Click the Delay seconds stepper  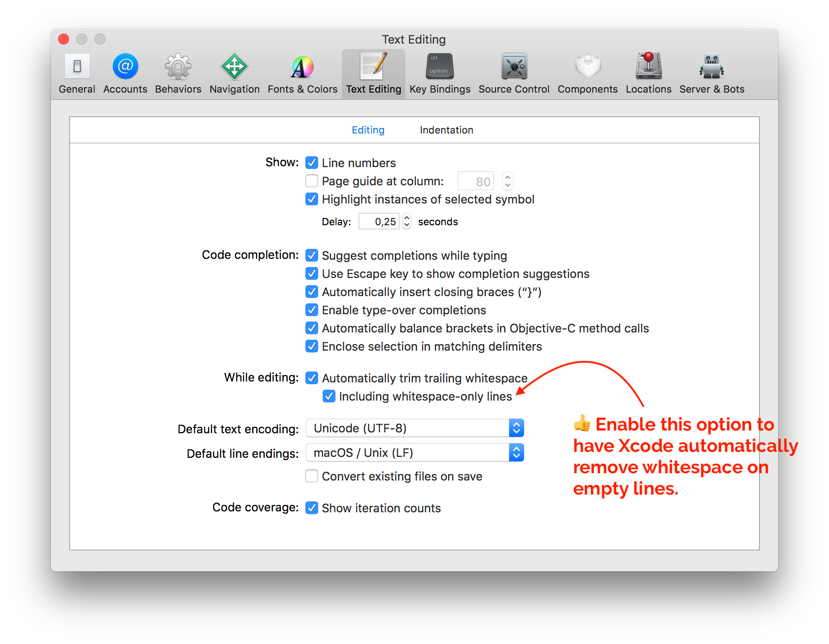coord(407,221)
